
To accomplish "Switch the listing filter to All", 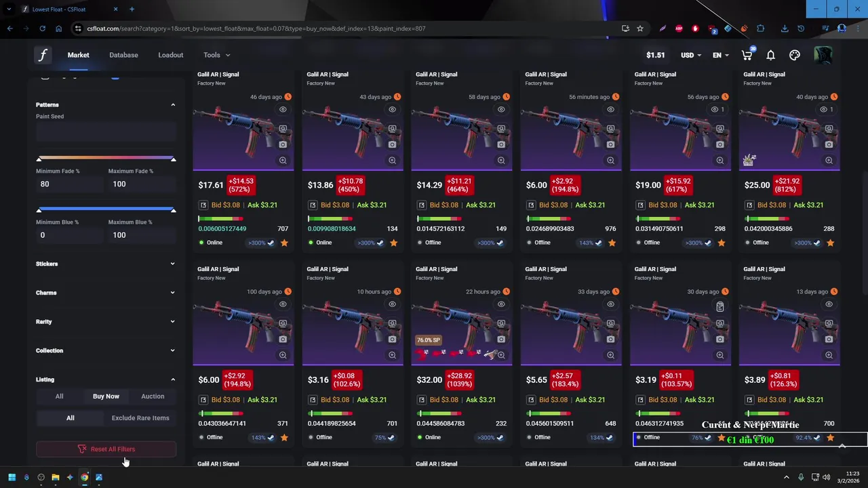I will (x=59, y=396).
